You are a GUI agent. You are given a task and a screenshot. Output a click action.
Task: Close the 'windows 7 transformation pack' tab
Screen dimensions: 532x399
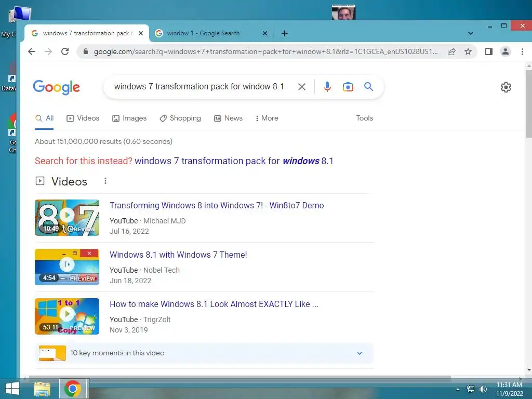click(x=141, y=33)
